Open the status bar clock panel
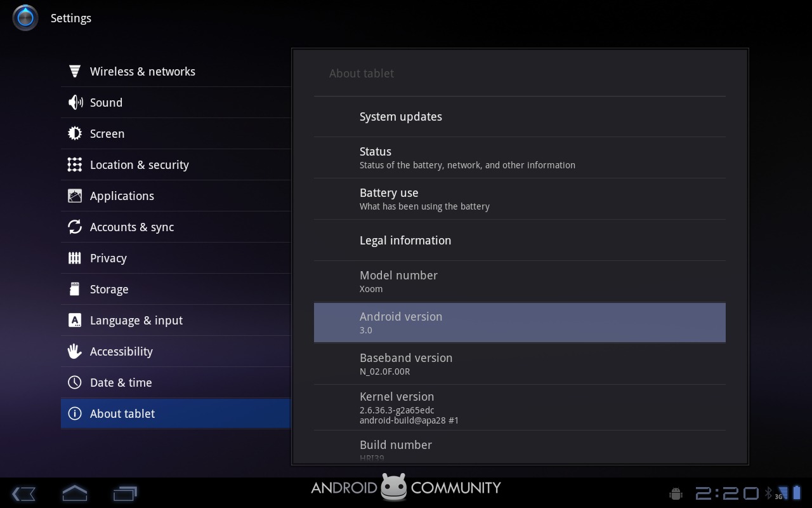The width and height of the screenshot is (812, 508). pyautogui.click(x=727, y=493)
